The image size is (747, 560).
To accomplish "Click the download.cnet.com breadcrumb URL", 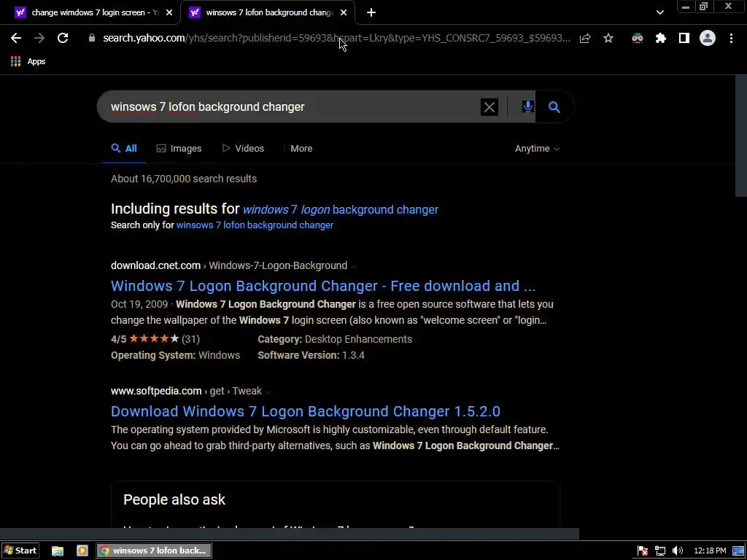I will click(x=229, y=265).
